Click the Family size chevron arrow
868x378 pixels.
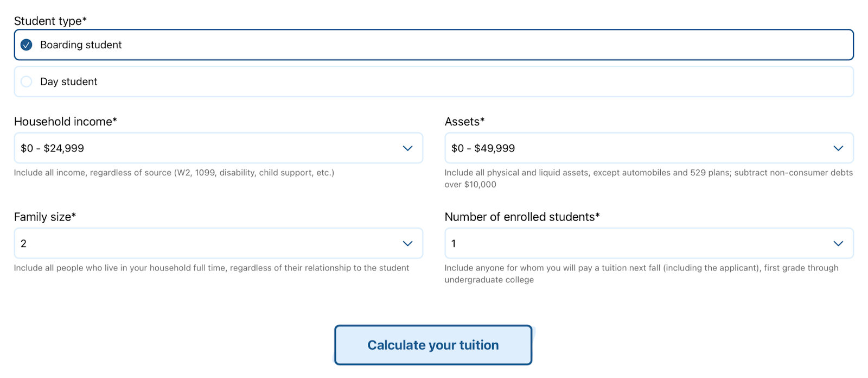(x=407, y=243)
